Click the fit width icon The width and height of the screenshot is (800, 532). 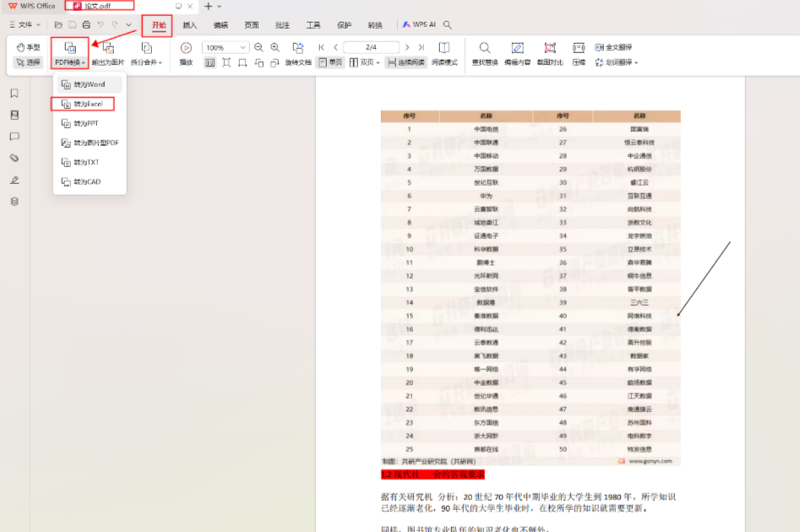[x=242, y=62]
